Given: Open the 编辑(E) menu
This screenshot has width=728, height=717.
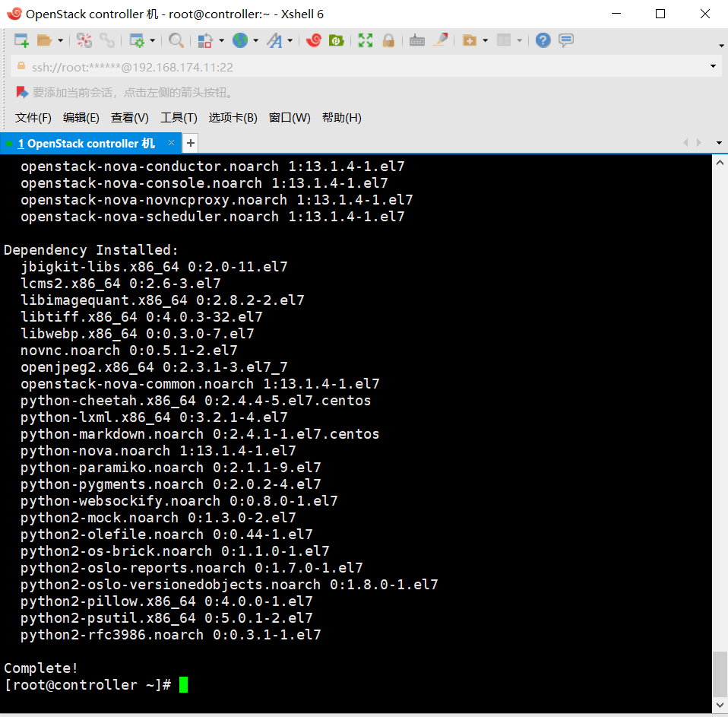Looking at the screenshot, I should tap(81, 118).
